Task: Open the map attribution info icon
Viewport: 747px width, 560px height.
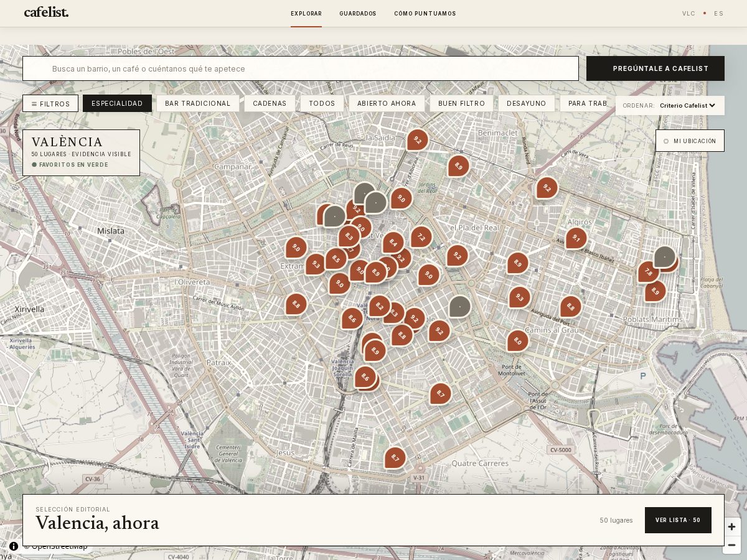Action: 14,546
